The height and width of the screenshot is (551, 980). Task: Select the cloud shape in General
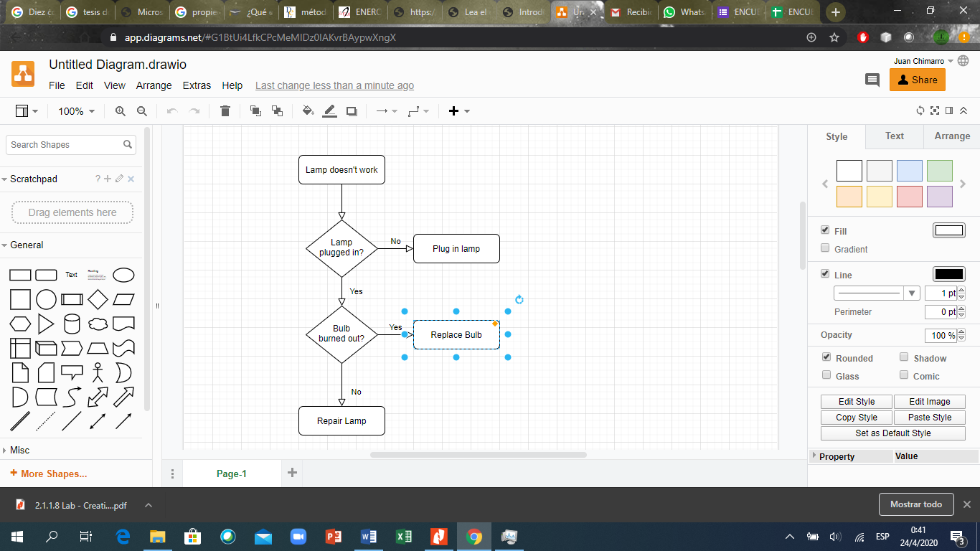click(x=98, y=324)
